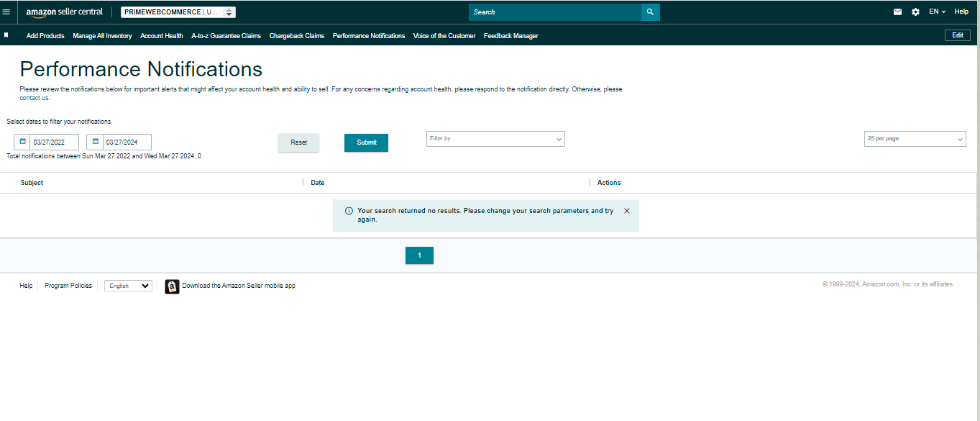The height and width of the screenshot is (421, 980).
Task: Click the Amazon Seller Central logo
Action: (65, 12)
